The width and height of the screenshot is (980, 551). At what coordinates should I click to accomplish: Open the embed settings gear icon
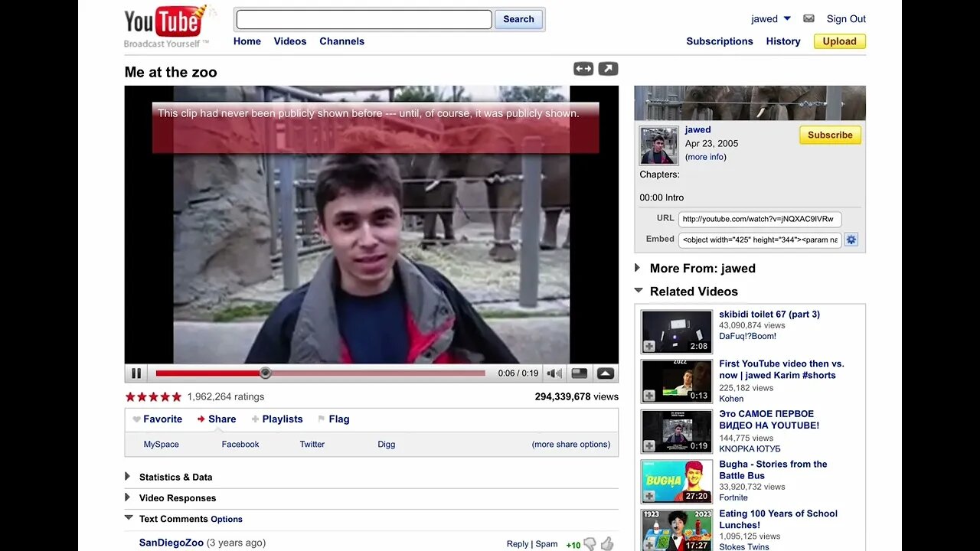click(x=851, y=240)
